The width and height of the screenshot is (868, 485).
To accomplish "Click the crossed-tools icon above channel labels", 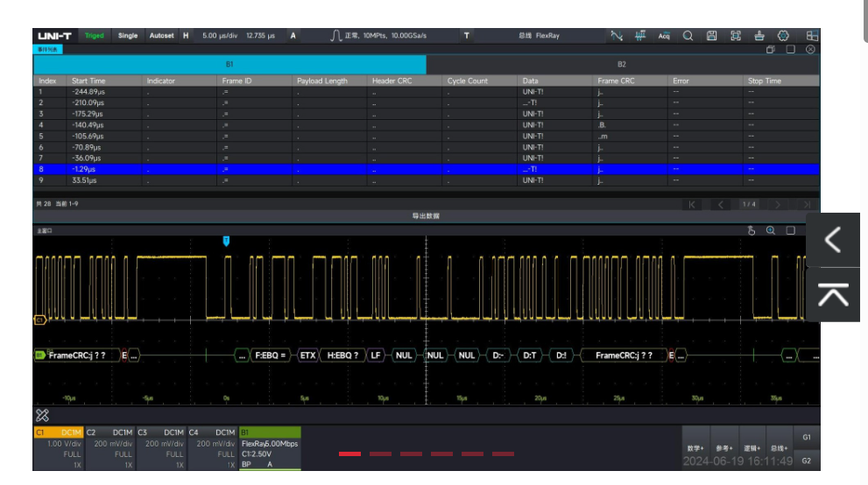I will coord(42,415).
